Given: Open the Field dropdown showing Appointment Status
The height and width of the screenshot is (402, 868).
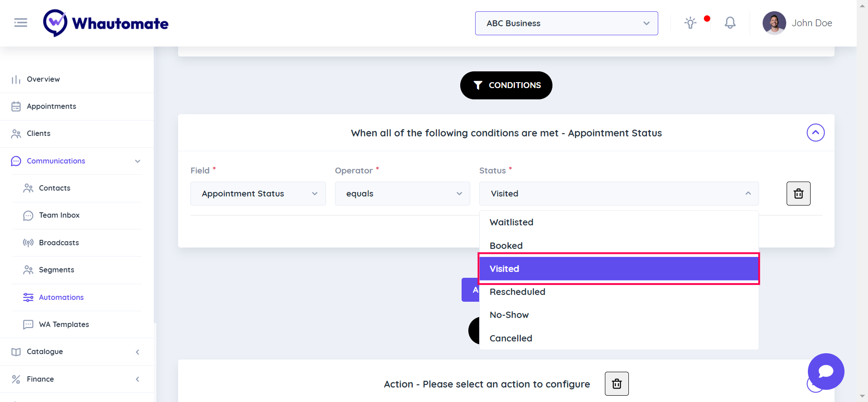Looking at the screenshot, I should pyautogui.click(x=258, y=194).
